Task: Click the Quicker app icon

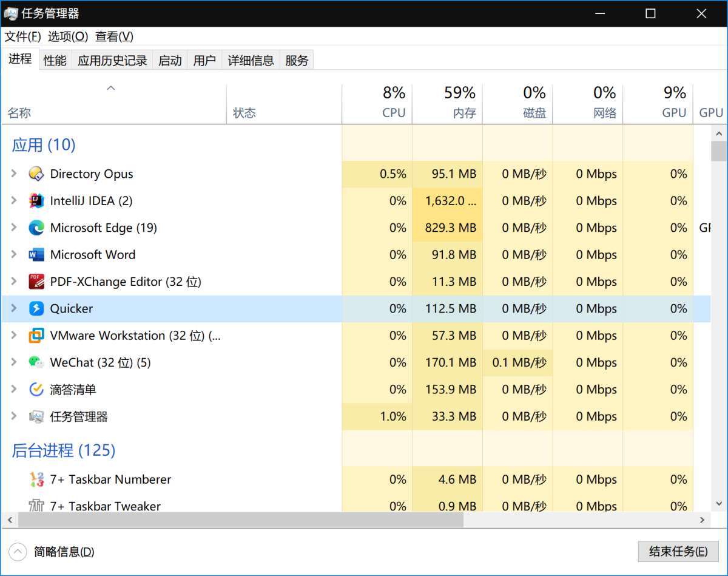Action: [36, 308]
